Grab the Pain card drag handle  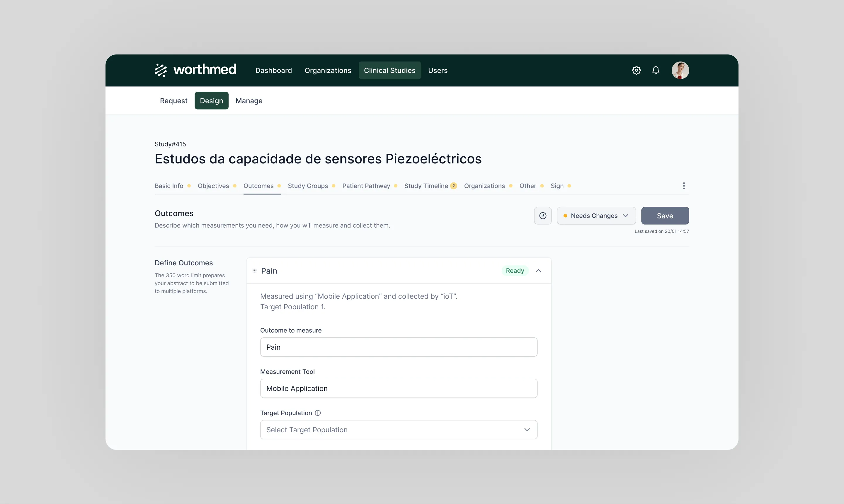[254, 271]
